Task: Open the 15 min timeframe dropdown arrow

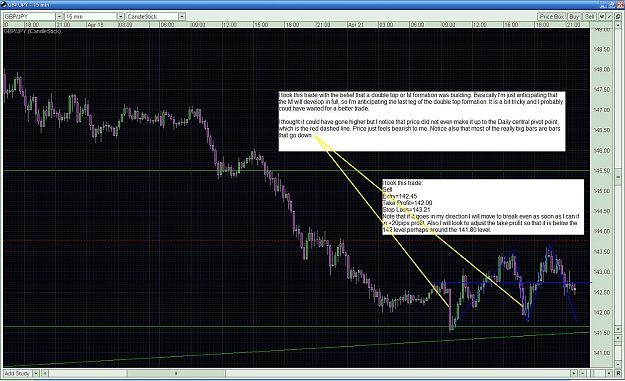Action: [x=120, y=17]
